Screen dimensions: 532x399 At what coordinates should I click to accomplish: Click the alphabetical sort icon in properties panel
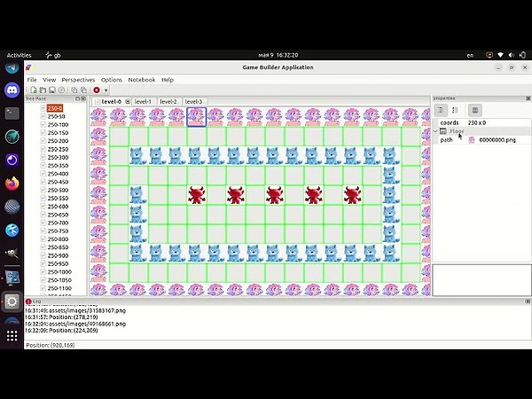tap(456, 110)
